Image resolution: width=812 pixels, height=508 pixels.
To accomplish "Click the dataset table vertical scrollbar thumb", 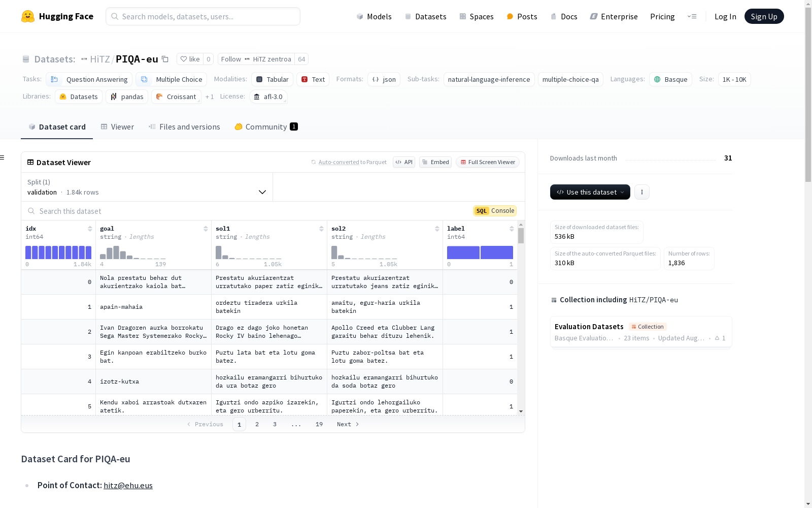I will point(521,236).
